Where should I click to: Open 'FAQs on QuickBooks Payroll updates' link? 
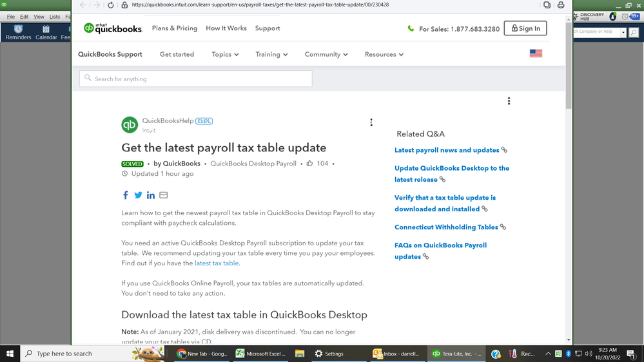click(x=441, y=251)
